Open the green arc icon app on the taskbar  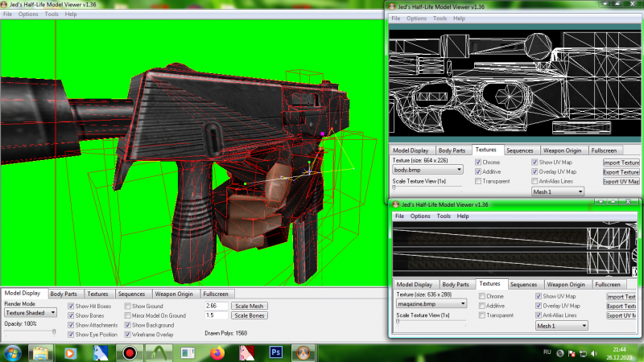159,353
